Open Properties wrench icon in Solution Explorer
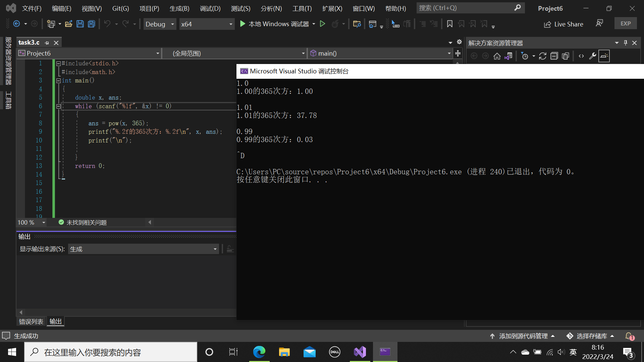The image size is (644, 362). pos(593,56)
